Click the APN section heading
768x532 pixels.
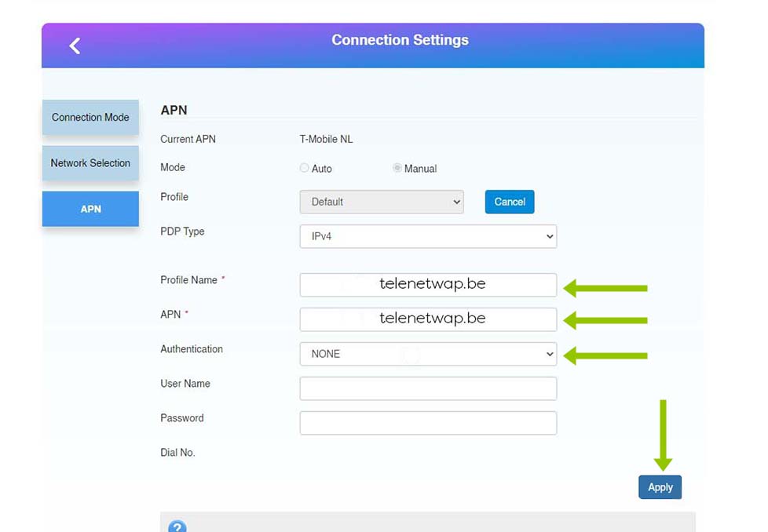point(174,111)
